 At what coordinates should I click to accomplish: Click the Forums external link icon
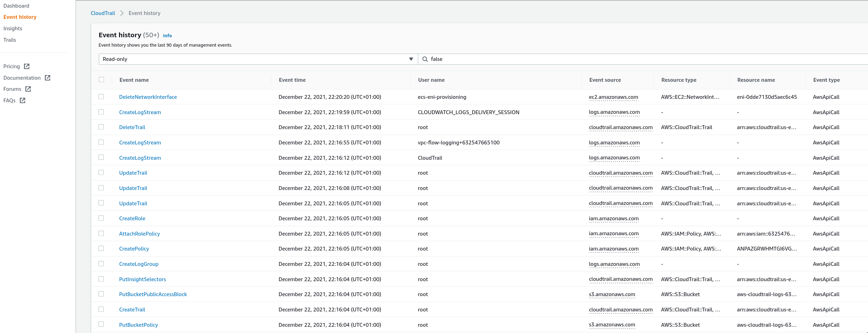coord(28,89)
